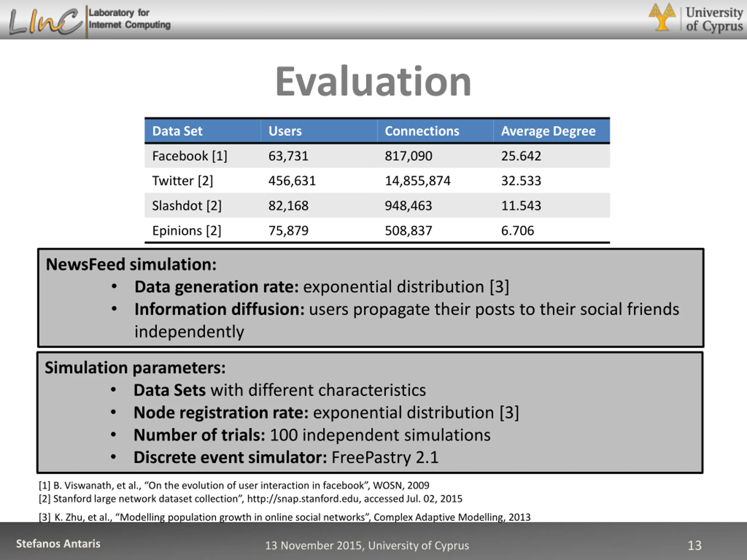The height and width of the screenshot is (560, 747).
Task: Click the 'Connections' column header
Action: 422,131
